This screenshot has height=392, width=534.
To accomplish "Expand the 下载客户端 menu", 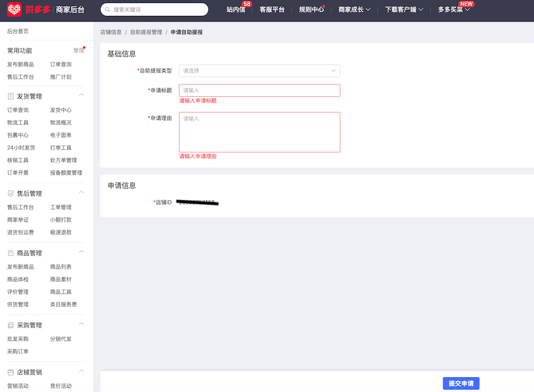I will point(404,10).
